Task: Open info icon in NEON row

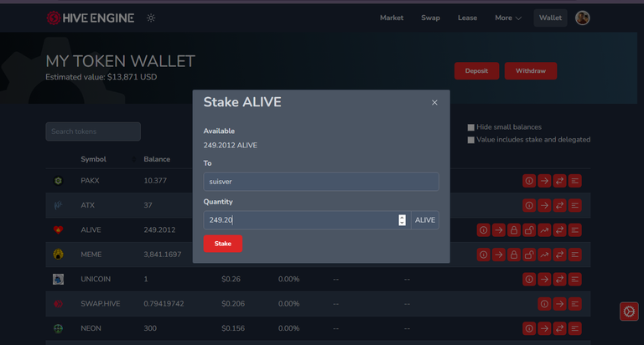Action: [529, 328]
